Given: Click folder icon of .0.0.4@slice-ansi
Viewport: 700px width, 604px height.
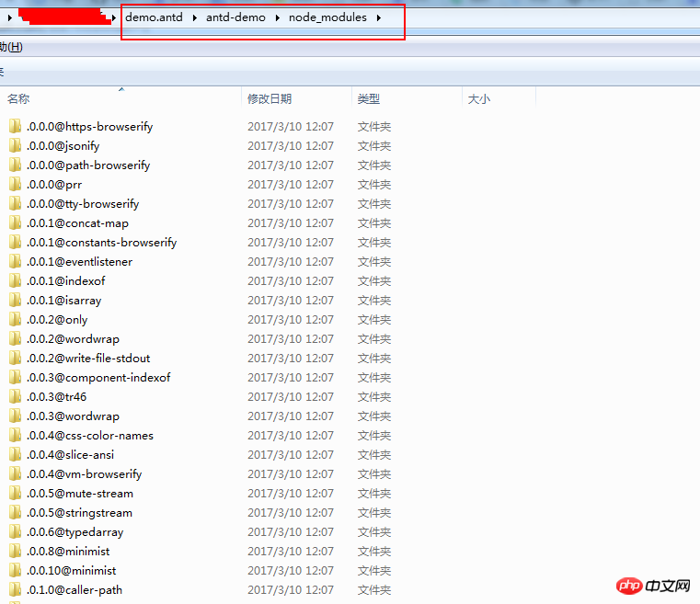Looking at the screenshot, I should click(x=15, y=454).
